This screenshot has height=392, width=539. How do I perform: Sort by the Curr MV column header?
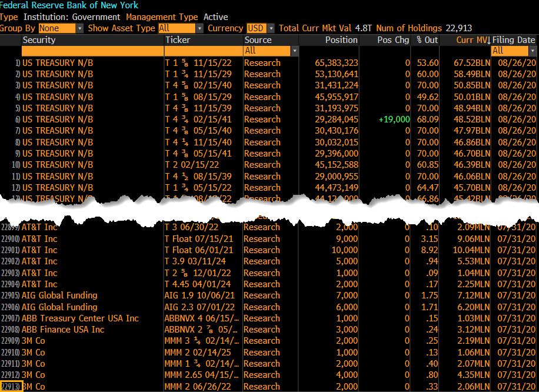coord(473,40)
